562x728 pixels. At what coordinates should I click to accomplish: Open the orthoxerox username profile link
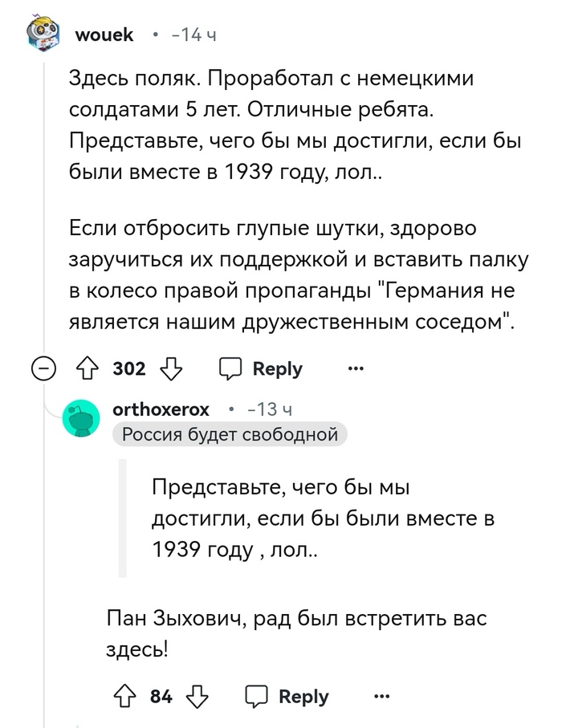161,409
